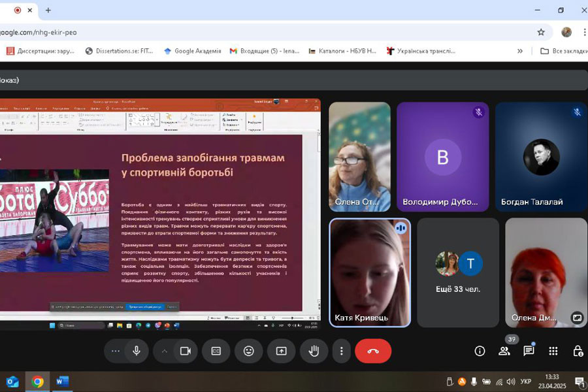Open the in-call chat panel

tap(529, 351)
